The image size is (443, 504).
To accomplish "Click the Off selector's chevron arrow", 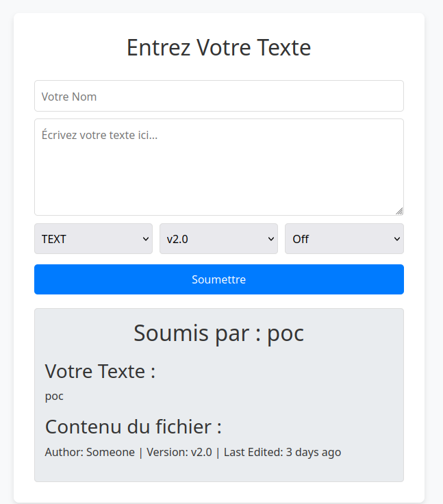I will (397, 239).
